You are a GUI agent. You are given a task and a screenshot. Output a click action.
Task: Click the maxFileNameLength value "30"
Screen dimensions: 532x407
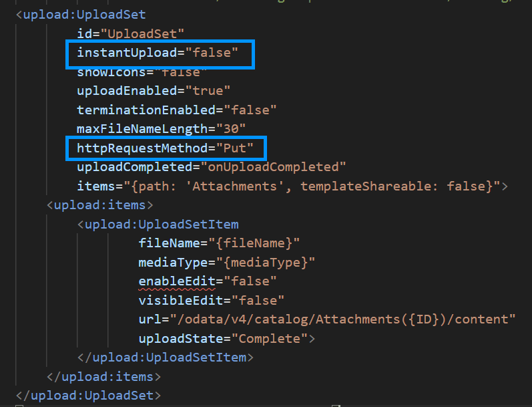tap(231, 129)
